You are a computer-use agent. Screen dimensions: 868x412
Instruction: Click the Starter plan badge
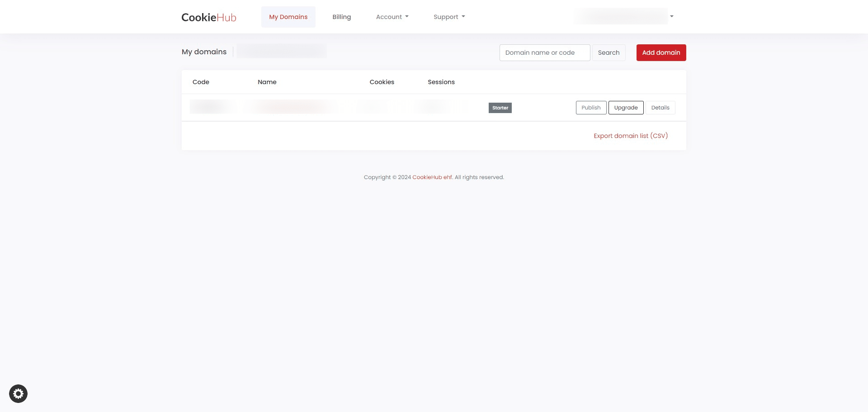500,108
